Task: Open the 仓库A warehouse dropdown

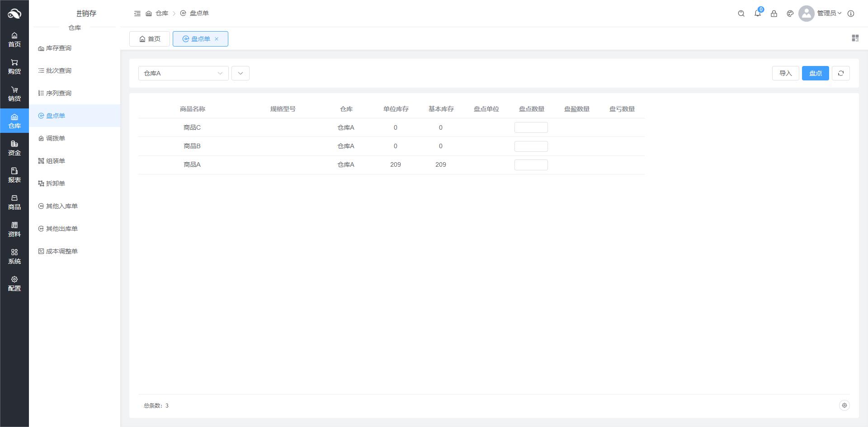Action: [183, 73]
